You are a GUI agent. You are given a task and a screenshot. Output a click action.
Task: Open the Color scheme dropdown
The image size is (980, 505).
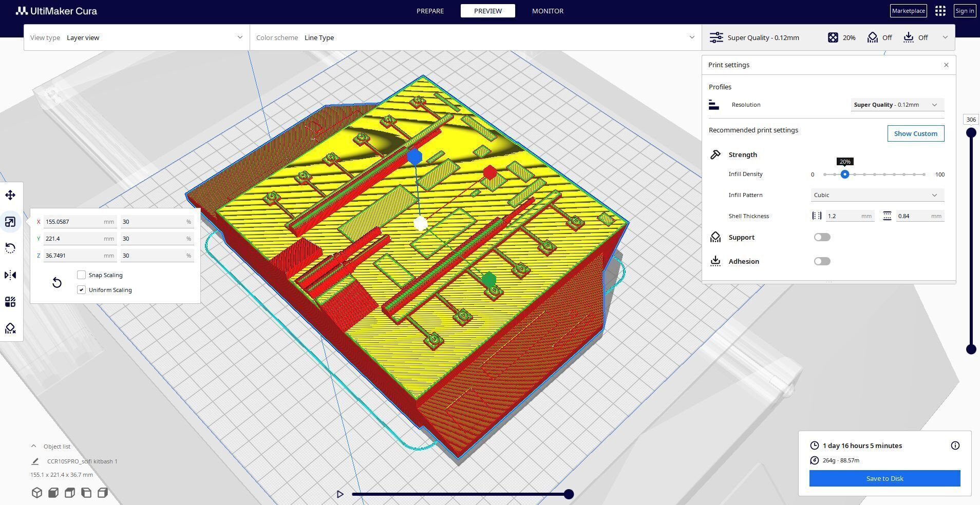click(476, 37)
